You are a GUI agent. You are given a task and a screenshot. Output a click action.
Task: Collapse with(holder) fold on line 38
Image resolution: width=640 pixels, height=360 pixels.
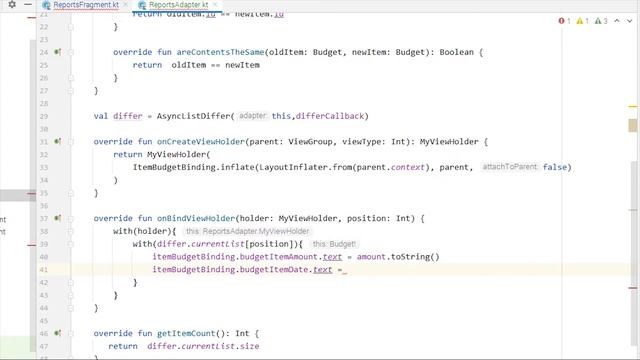[71, 231]
